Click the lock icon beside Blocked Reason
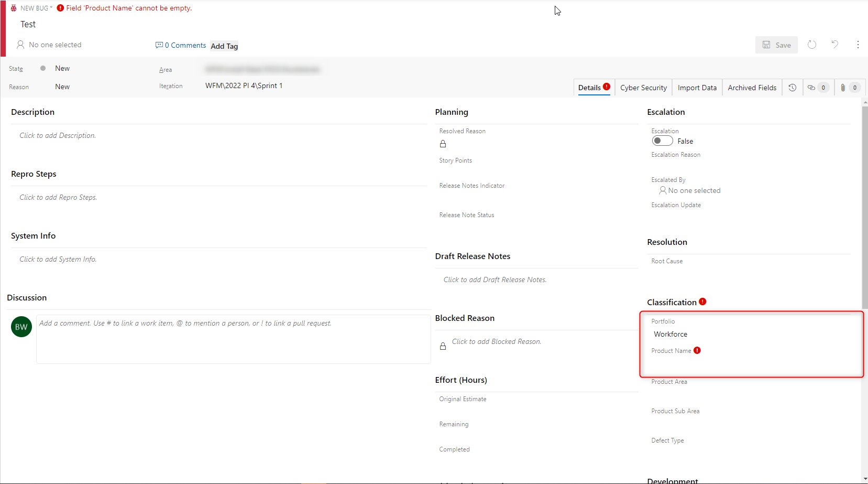868x484 pixels. (x=443, y=346)
